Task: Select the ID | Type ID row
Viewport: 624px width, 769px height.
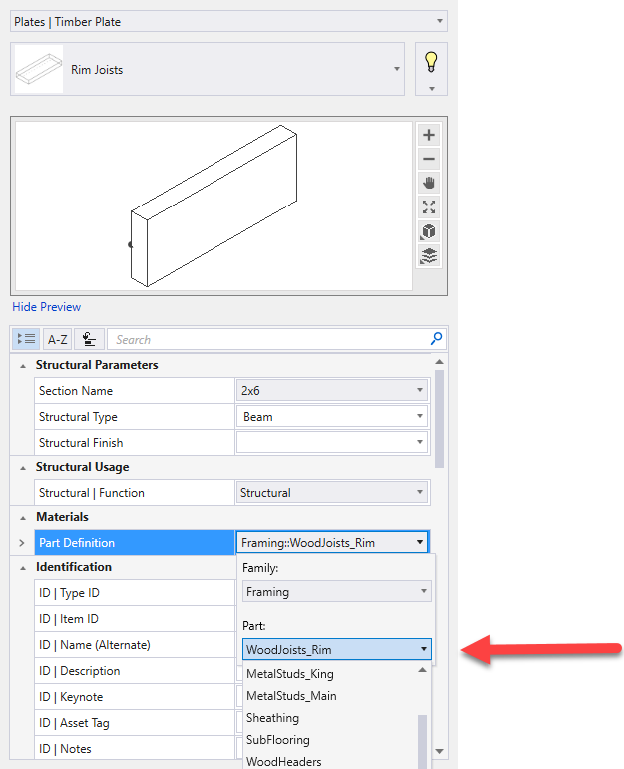Action: [134, 593]
